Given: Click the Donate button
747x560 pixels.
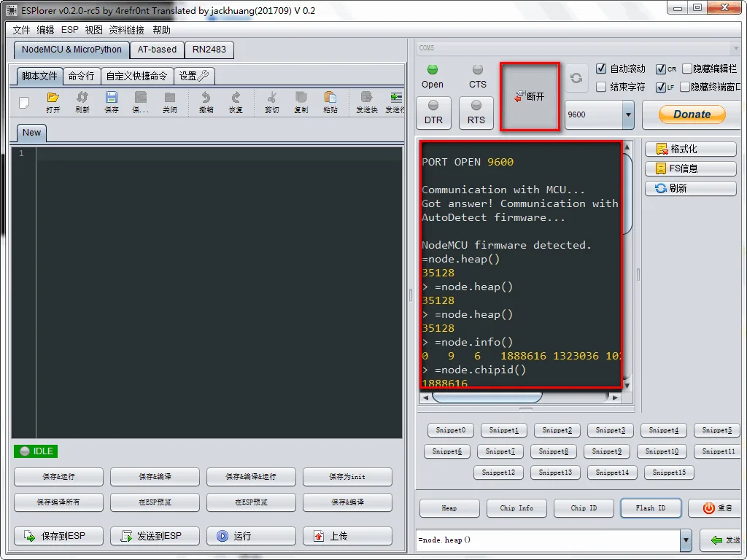Looking at the screenshot, I should point(692,114).
